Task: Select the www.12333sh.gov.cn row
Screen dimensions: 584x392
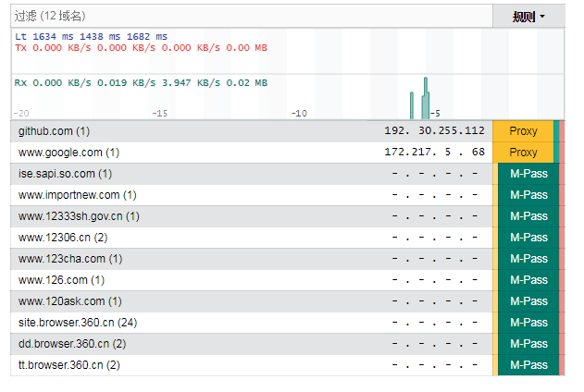Action: click(79, 216)
